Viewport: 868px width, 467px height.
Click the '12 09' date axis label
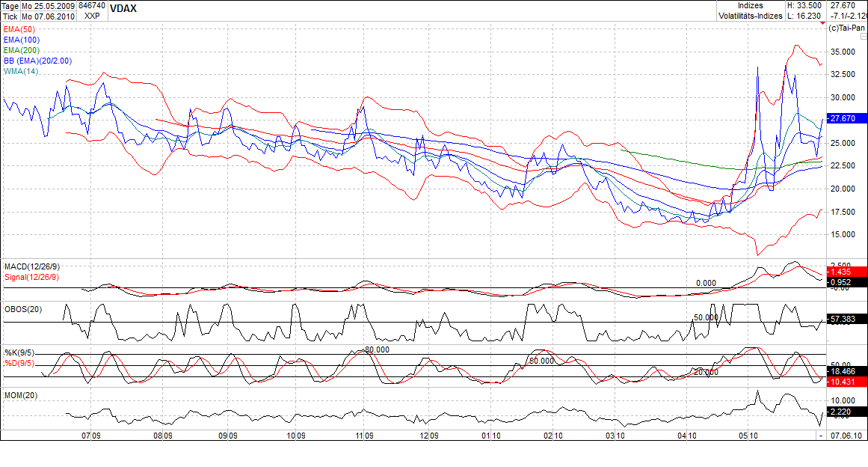point(429,436)
